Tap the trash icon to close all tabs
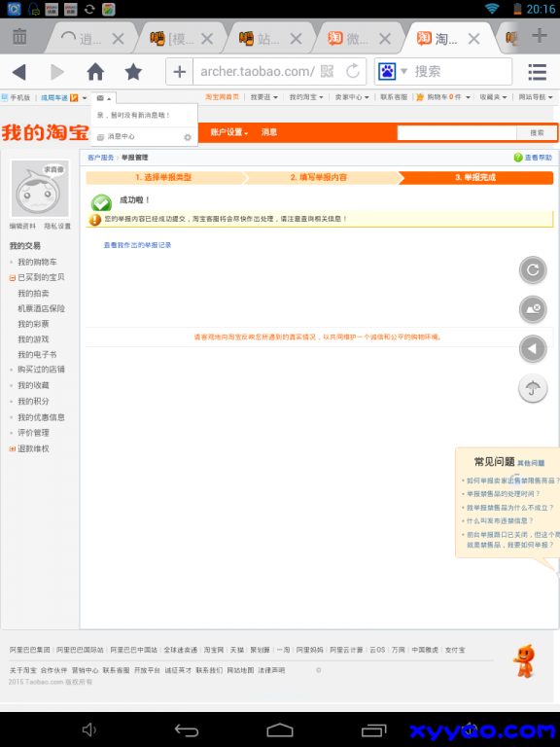 click(x=19, y=37)
